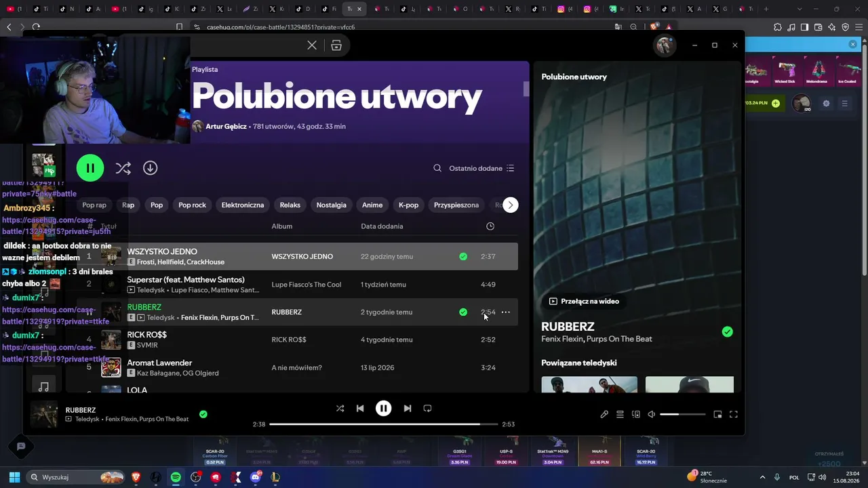This screenshot has height=488, width=868.
Task: Open the second related music video thumbnail
Action: coord(690,384)
